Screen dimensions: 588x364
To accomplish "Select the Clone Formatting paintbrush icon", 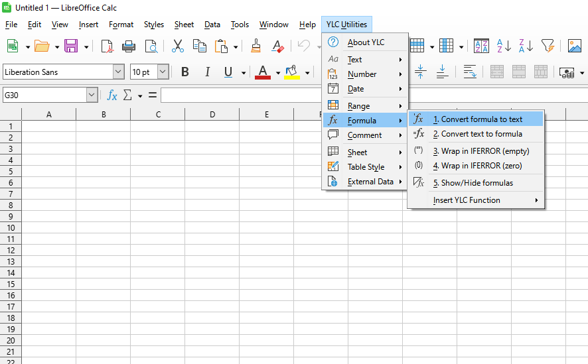I will point(256,46).
